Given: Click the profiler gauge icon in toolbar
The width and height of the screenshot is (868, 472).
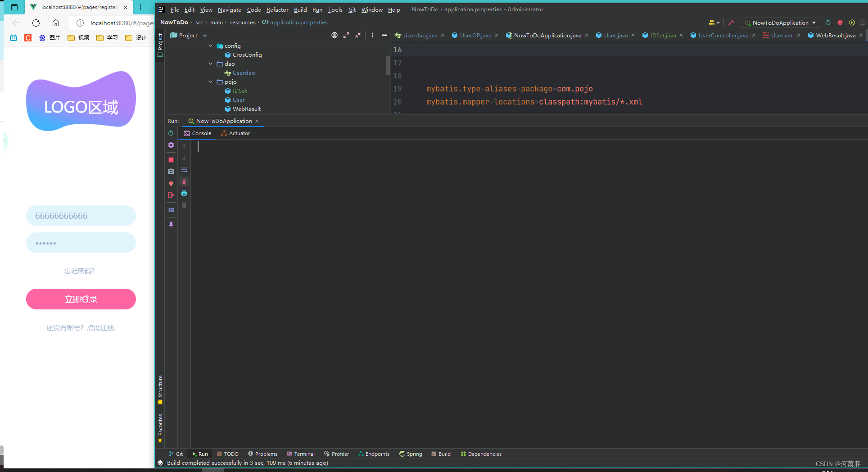Looking at the screenshot, I should [863, 23].
